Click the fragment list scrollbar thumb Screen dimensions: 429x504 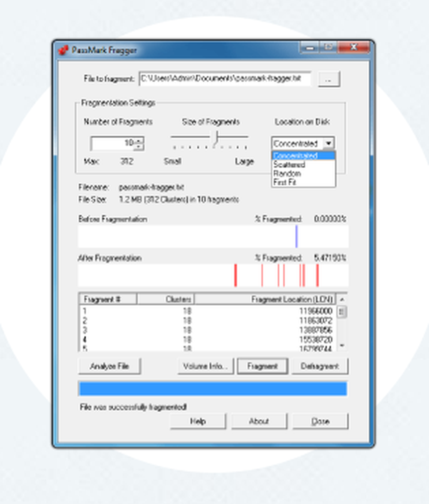tap(342, 312)
